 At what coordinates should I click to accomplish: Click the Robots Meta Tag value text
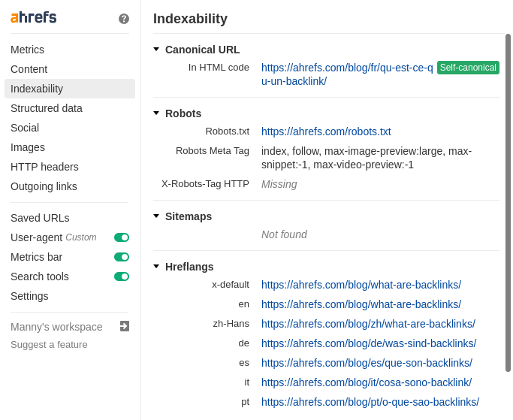(x=367, y=158)
